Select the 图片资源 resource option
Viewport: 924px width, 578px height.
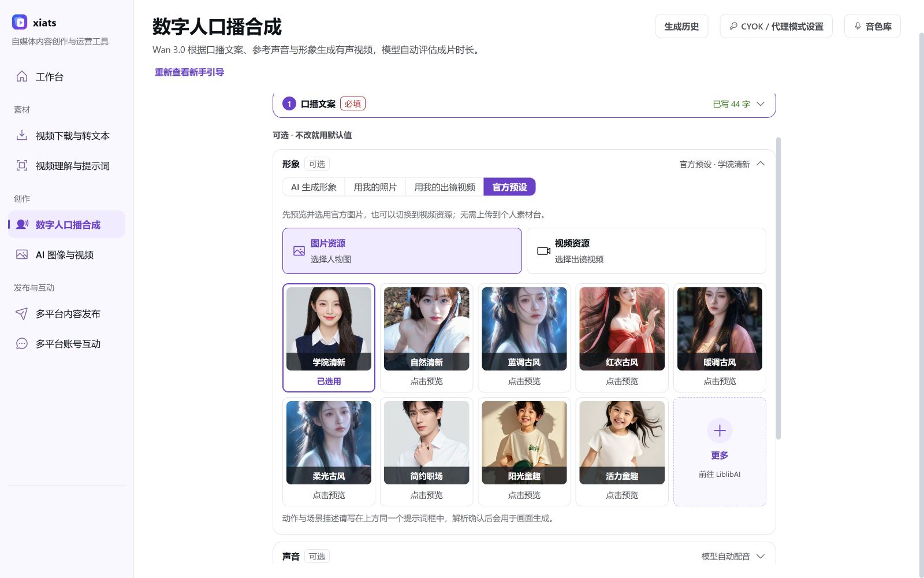click(x=402, y=251)
